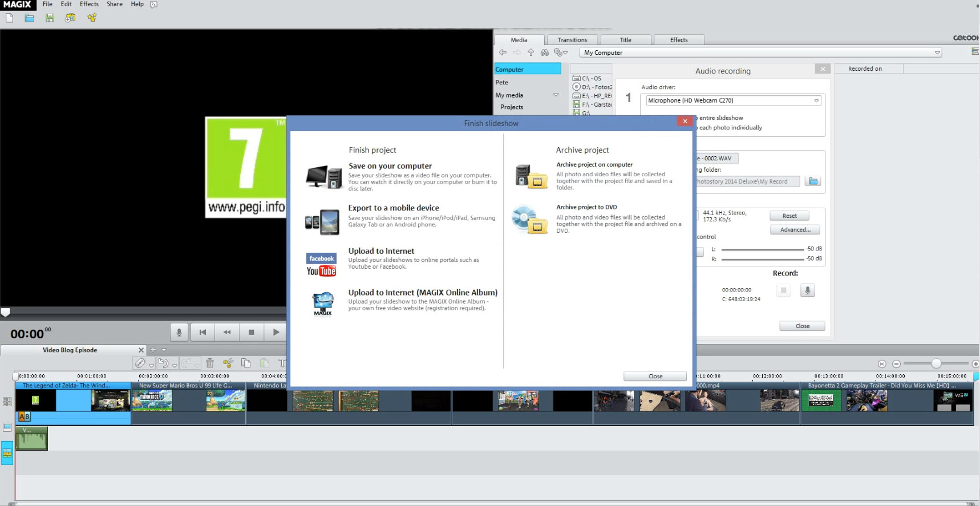Click Reset in Audio recording panel
Viewport: 980px width, 506px height.
tap(789, 216)
